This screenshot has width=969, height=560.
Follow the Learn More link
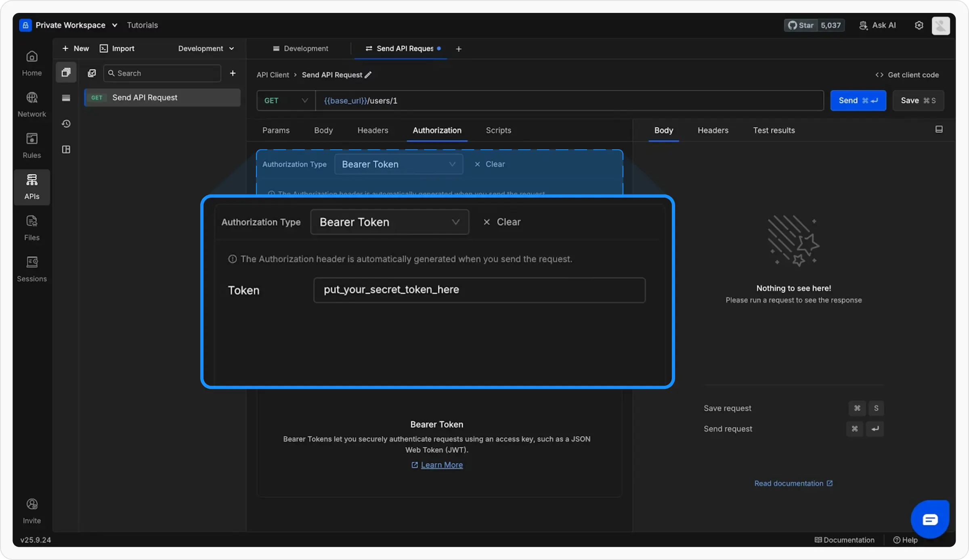tap(441, 465)
